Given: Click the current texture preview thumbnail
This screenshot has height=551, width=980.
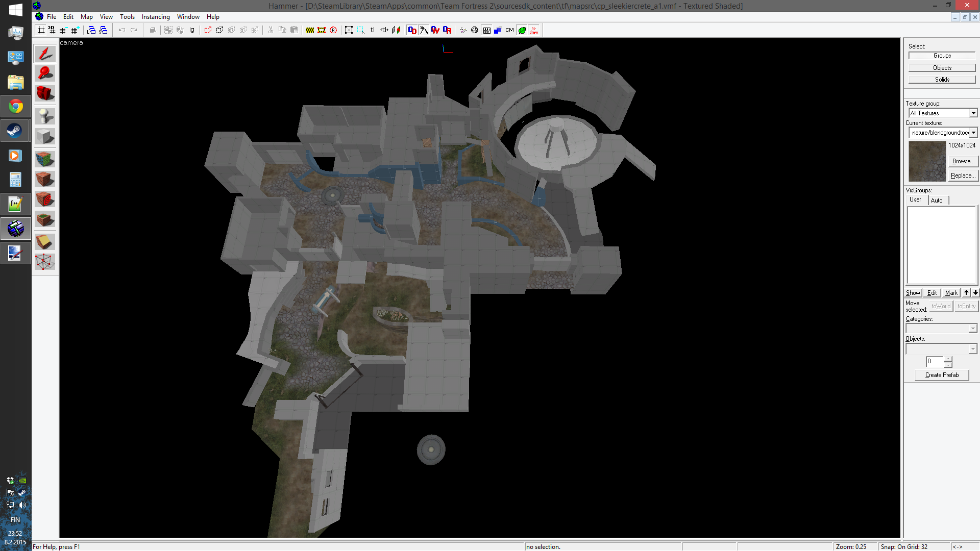Looking at the screenshot, I should coord(927,161).
